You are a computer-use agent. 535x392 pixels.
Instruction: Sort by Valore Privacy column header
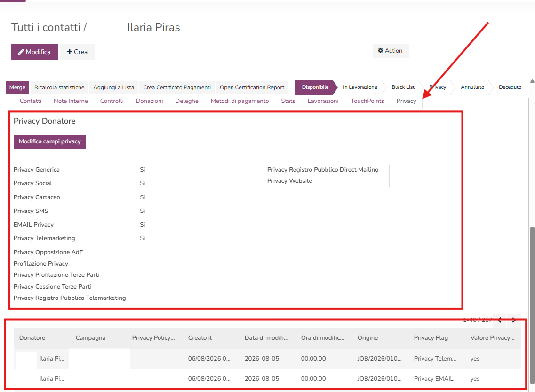click(492, 338)
